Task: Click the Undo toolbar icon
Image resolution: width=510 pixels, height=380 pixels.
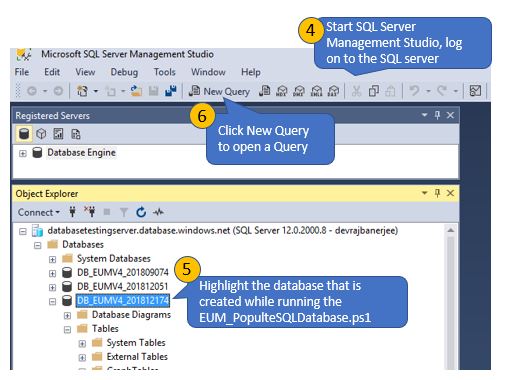Action: pyautogui.click(x=414, y=91)
